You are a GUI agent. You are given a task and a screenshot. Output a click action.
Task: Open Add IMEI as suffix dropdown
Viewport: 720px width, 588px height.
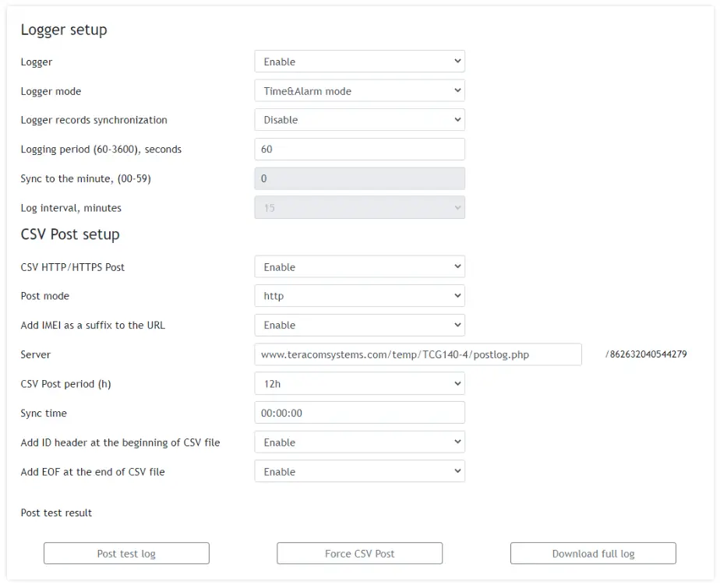(x=359, y=326)
